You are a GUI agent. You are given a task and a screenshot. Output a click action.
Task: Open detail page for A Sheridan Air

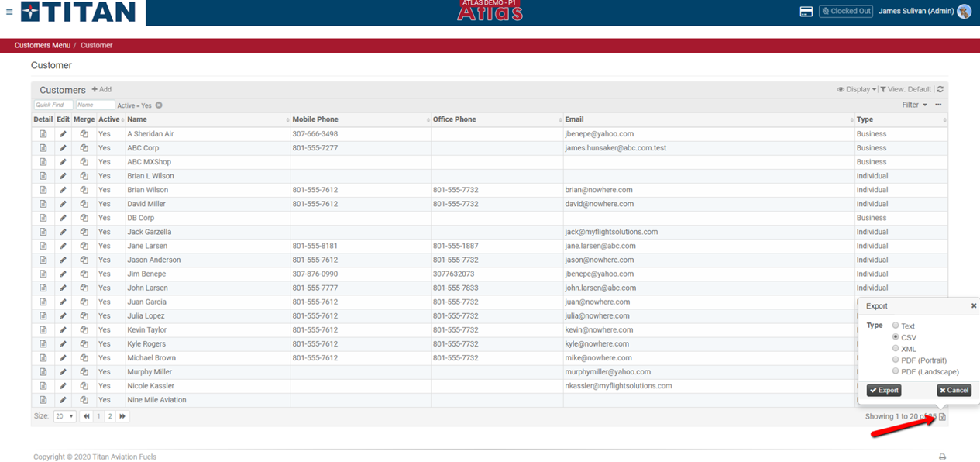coord(43,134)
